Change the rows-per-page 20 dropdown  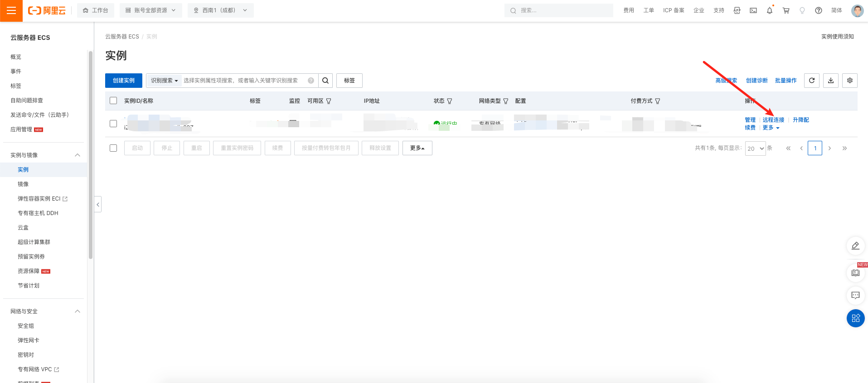755,148
